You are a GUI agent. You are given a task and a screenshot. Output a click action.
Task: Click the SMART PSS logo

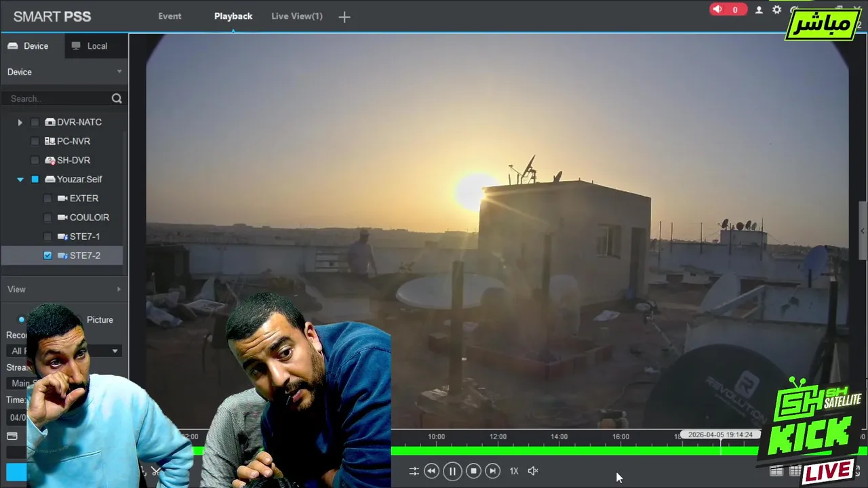click(x=52, y=16)
